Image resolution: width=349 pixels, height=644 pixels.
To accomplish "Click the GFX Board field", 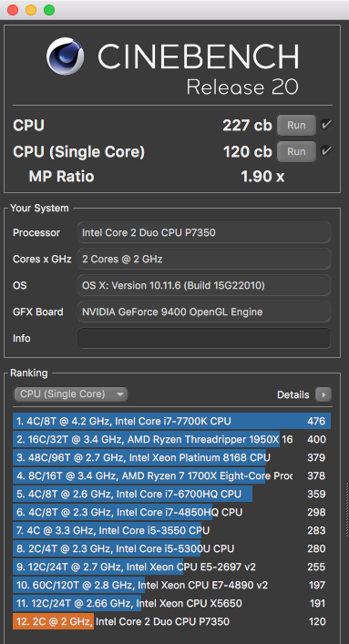I will (204, 312).
